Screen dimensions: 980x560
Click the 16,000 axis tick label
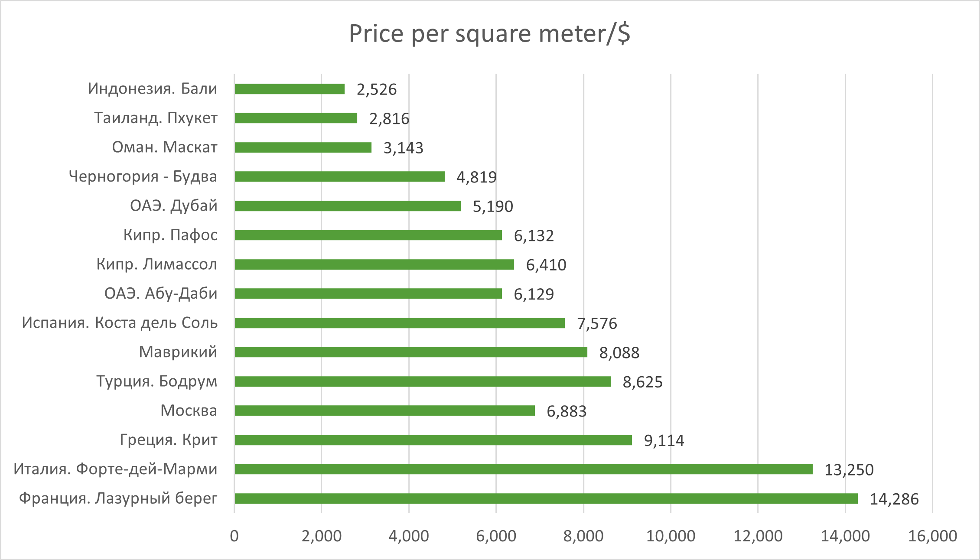click(932, 536)
